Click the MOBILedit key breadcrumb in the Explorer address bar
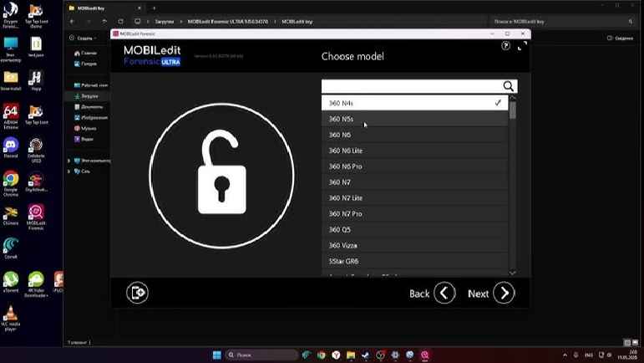Viewport: 644px width, 363px height. coord(297,22)
